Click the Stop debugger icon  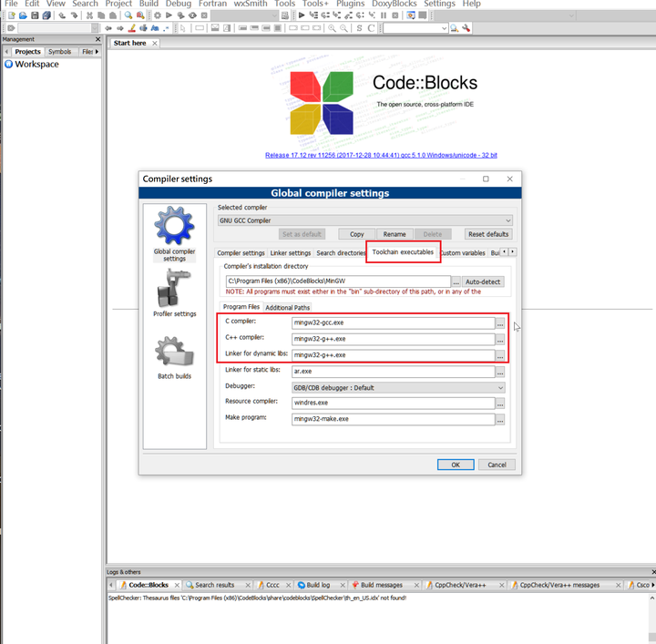[395, 15]
